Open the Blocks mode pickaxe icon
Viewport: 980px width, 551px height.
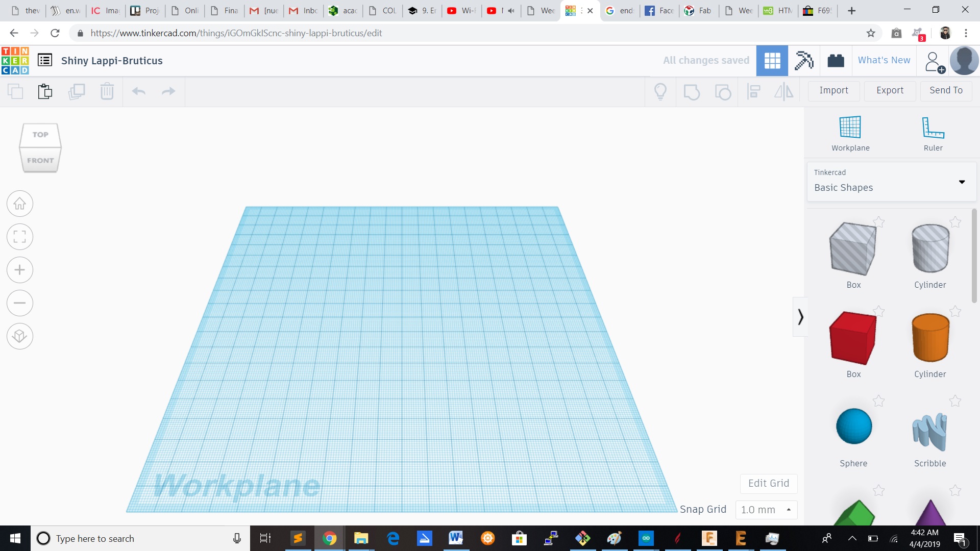pos(804,60)
